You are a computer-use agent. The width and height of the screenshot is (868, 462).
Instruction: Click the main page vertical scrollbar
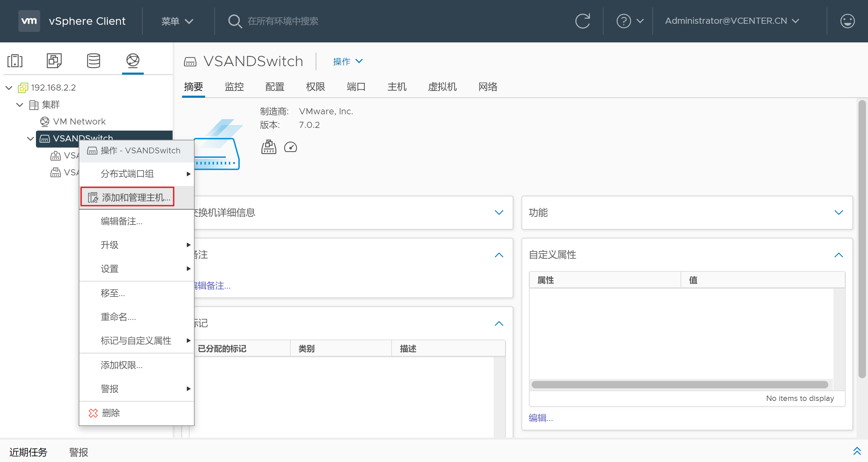[x=862, y=239]
